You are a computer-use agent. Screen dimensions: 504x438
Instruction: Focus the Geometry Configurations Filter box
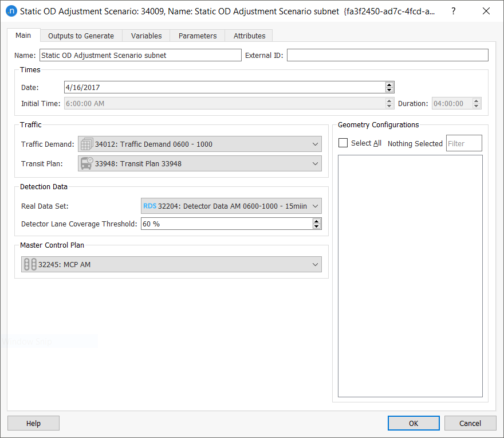tap(463, 143)
